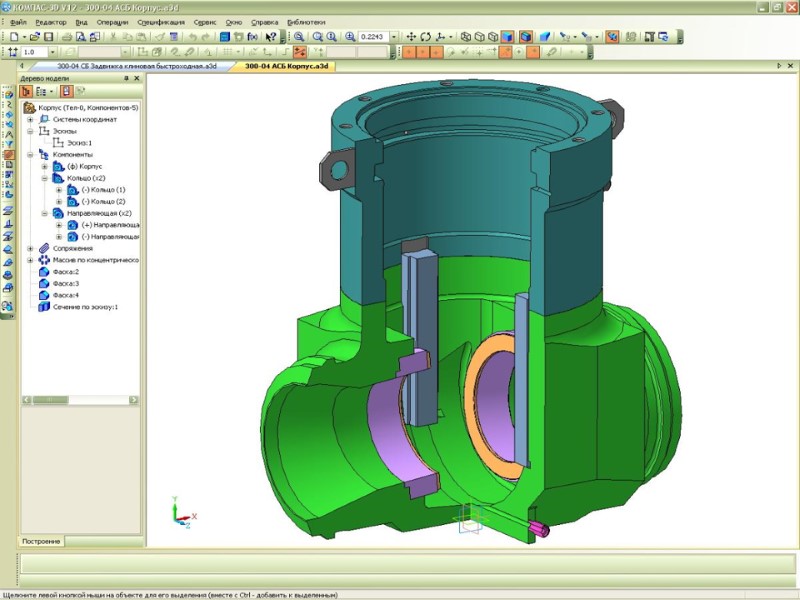This screenshot has width=800, height=600.
Task: Click the zoom window magnifier icon
Action: 299,37
